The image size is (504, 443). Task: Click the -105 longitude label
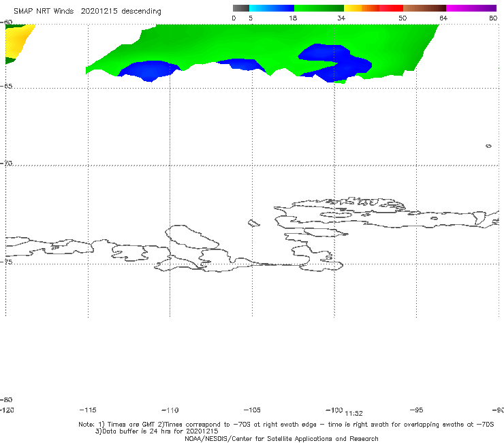tap(252, 410)
